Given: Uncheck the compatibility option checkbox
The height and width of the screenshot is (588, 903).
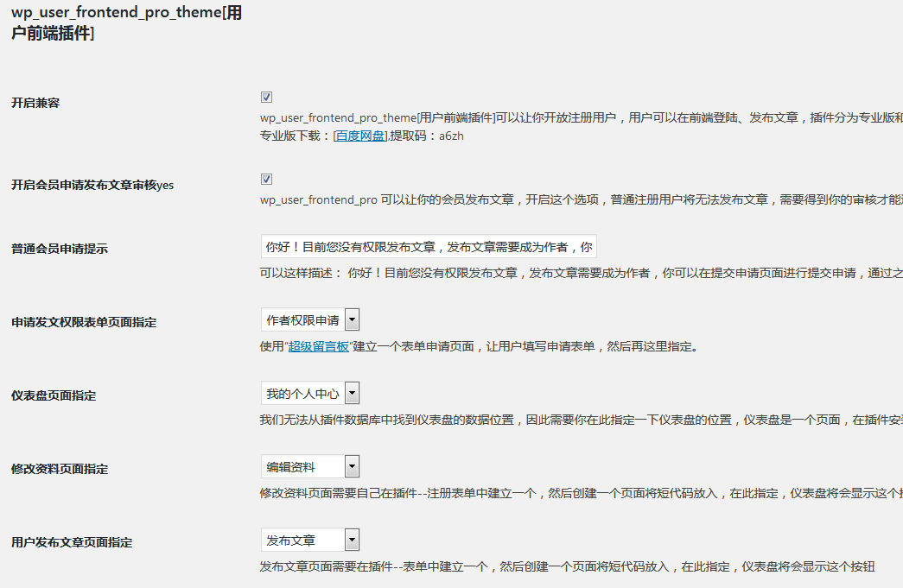Looking at the screenshot, I should coord(266,97).
